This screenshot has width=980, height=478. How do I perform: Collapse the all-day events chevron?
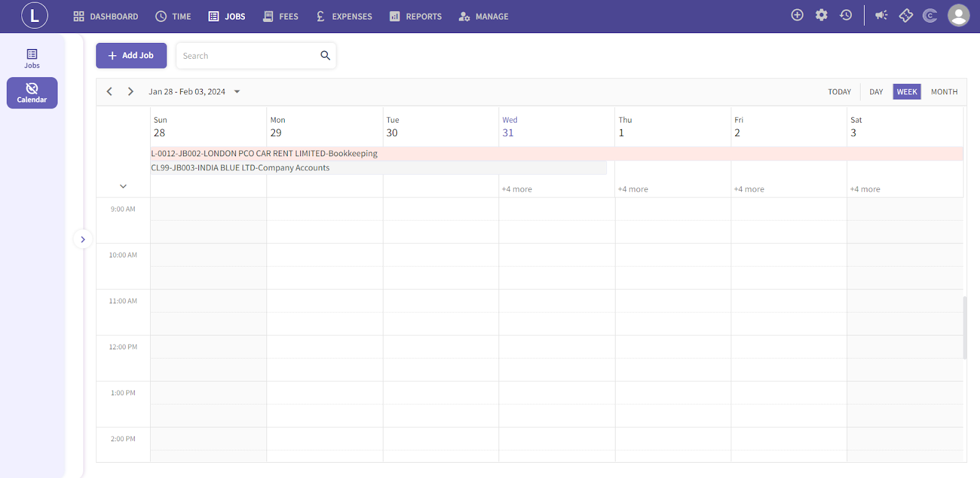[123, 186]
